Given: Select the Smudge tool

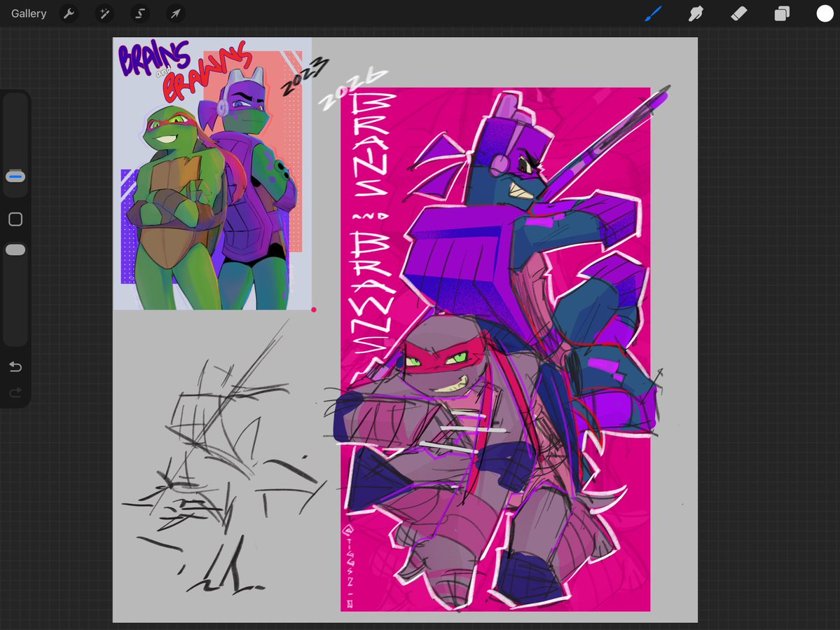Looking at the screenshot, I should 696,13.
